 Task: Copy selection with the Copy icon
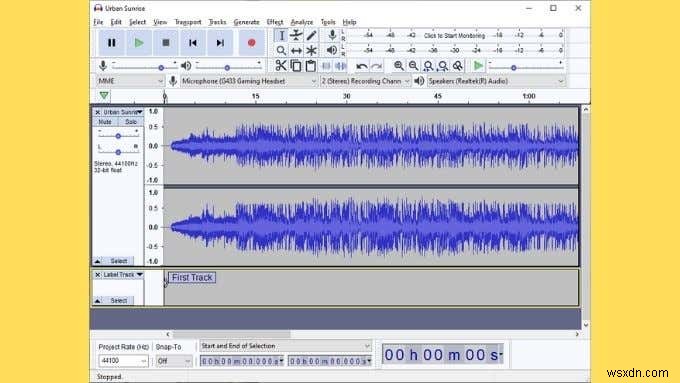(296, 66)
